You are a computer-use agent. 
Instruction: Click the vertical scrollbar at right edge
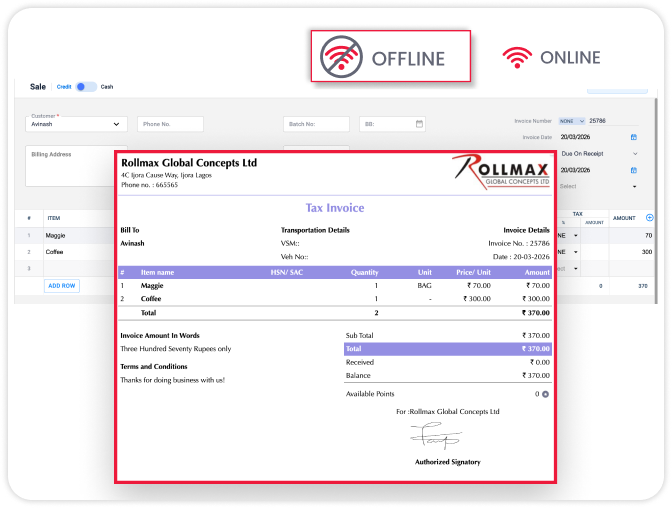pyautogui.click(x=655, y=201)
